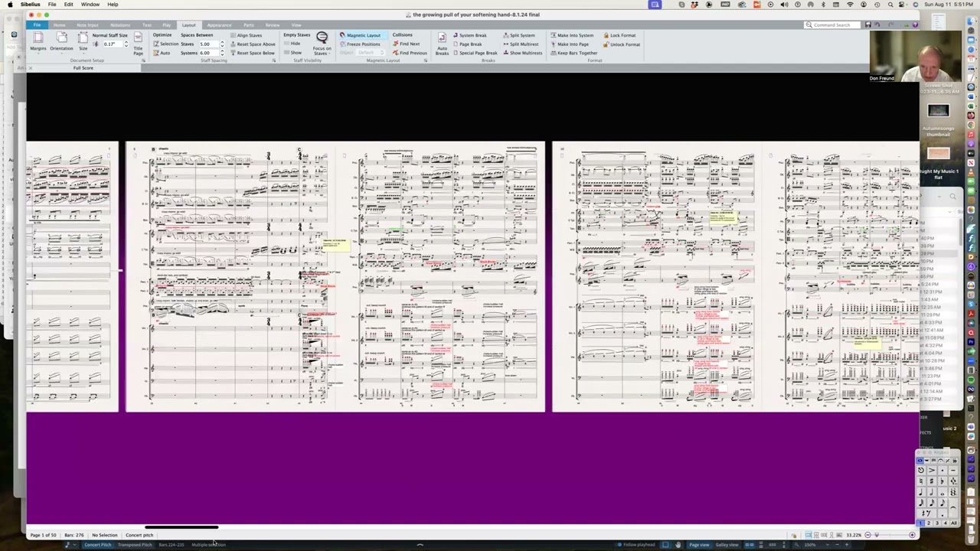Click Lock Format
This screenshot has height=551, width=980.
(619, 35)
